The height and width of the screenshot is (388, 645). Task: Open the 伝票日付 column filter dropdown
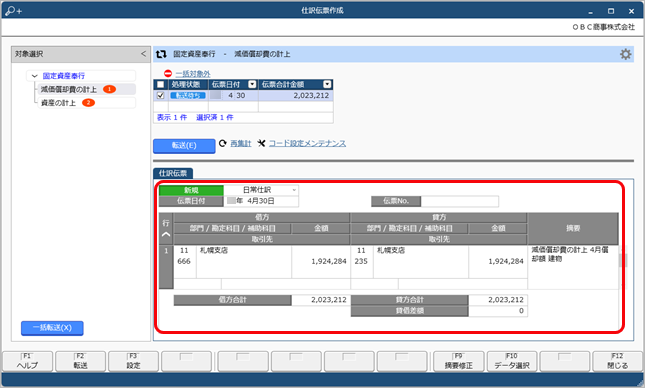pyautogui.click(x=252, y=84)
